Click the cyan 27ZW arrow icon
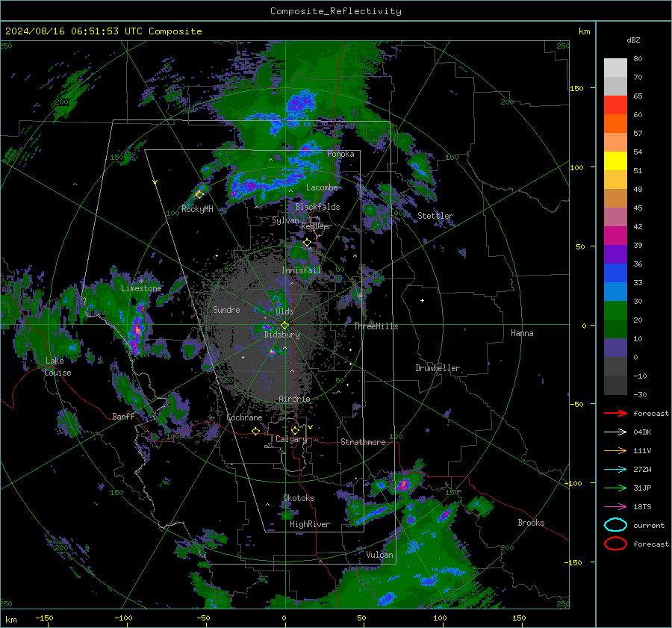Screen dimensions: 672x628 point(615,470)
